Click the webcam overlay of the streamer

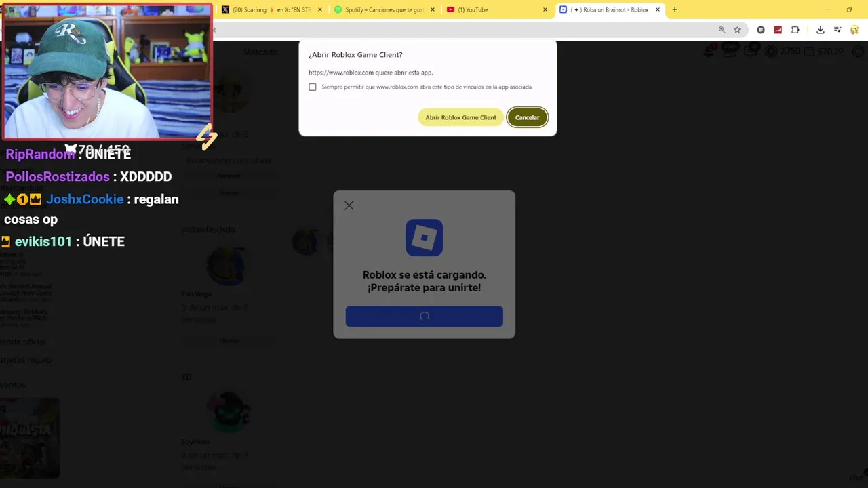[106, 71]
